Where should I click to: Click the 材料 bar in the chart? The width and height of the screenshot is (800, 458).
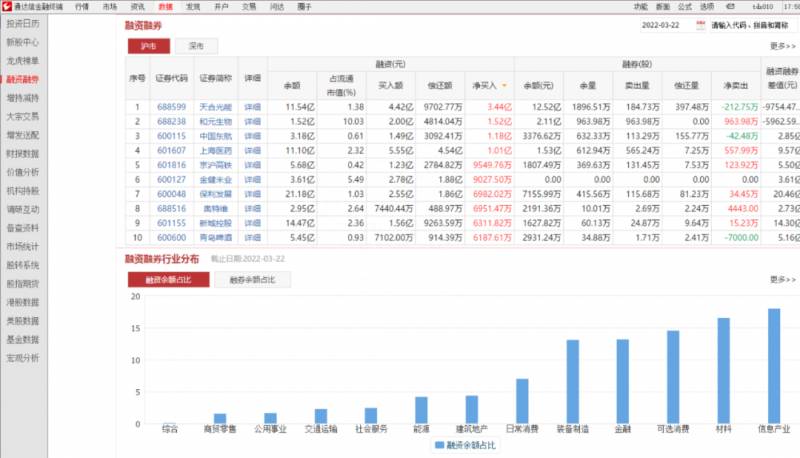723,371
